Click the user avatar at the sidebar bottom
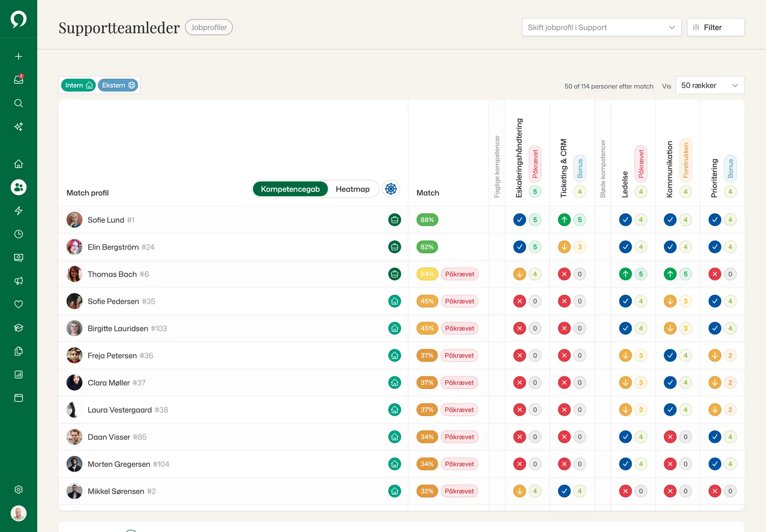 coord(19,513)
